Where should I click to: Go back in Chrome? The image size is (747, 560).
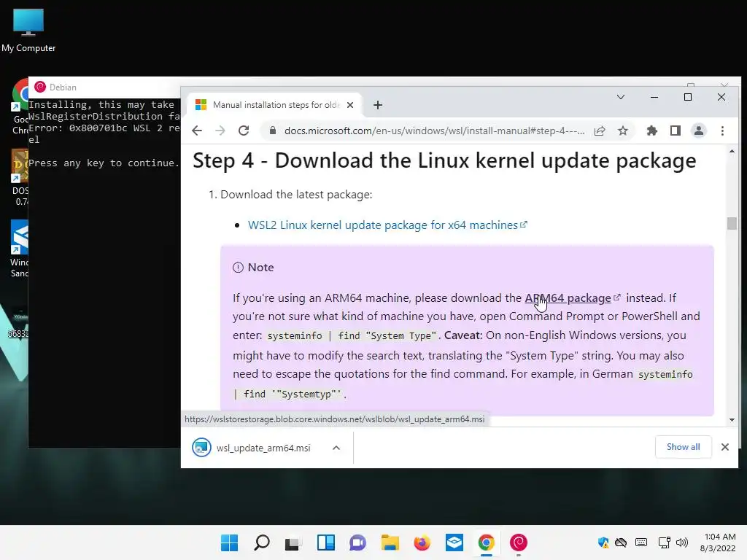pyautogui.click(x=197, y=131)
